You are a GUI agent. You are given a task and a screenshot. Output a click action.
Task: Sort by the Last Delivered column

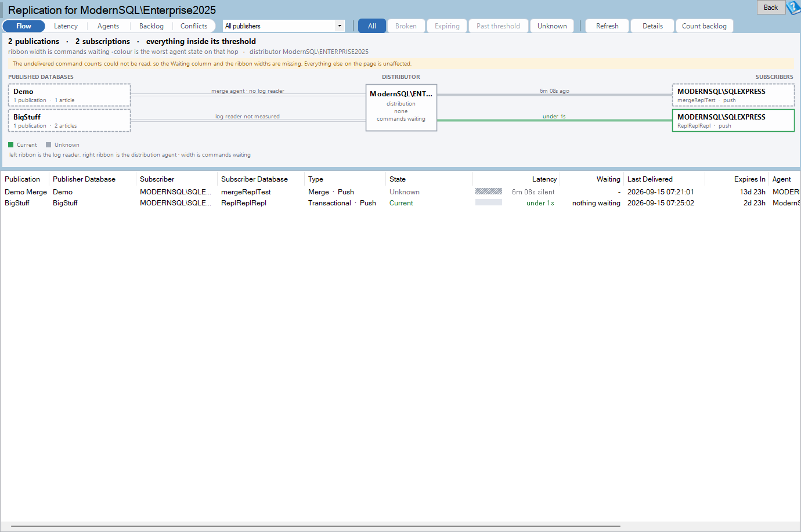(x=664, y=179)
